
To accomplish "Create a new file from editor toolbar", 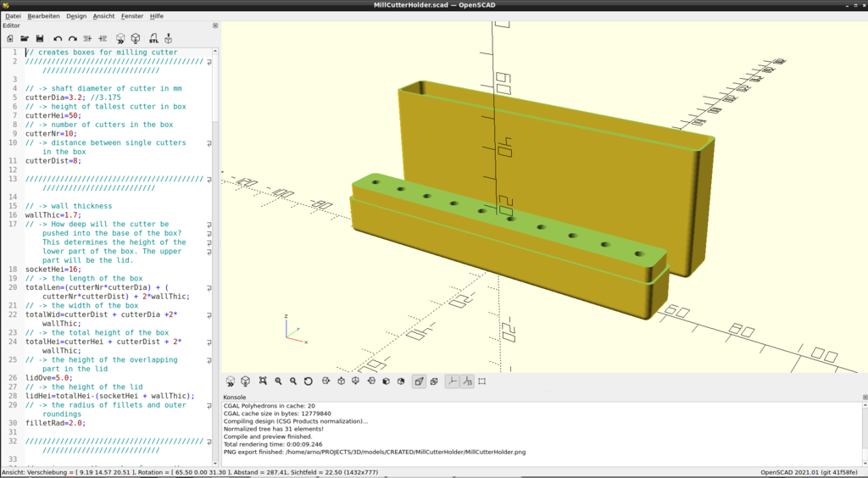I will [10, 39].
